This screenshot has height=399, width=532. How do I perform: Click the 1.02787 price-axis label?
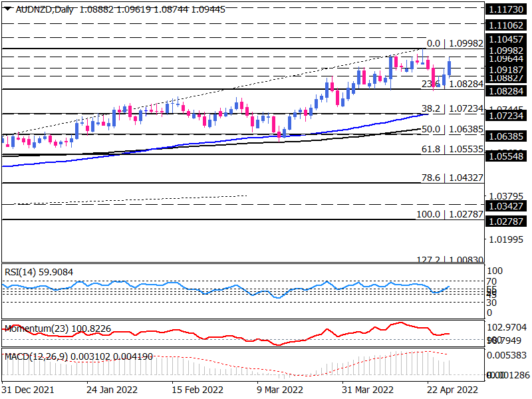coord(506,221)
